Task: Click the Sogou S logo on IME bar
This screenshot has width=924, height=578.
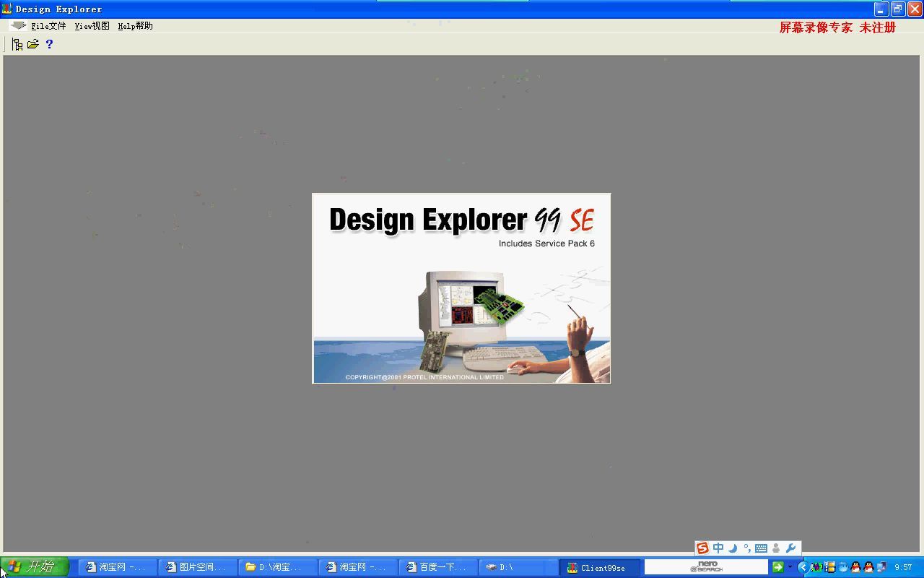Action: pos(702,548)
